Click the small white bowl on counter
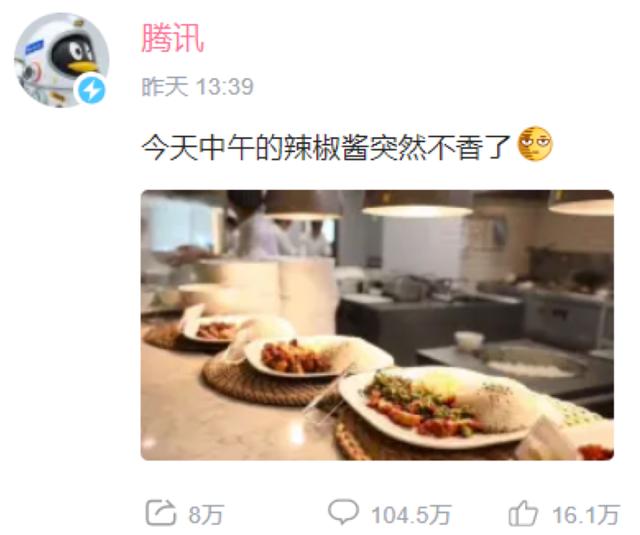This screenshot has height=535, width=640. click(x=469, y=340)
